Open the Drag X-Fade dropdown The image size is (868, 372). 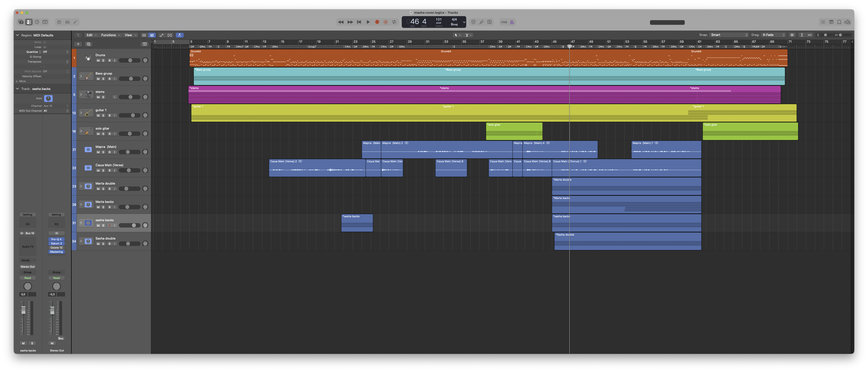pos(773,35)
